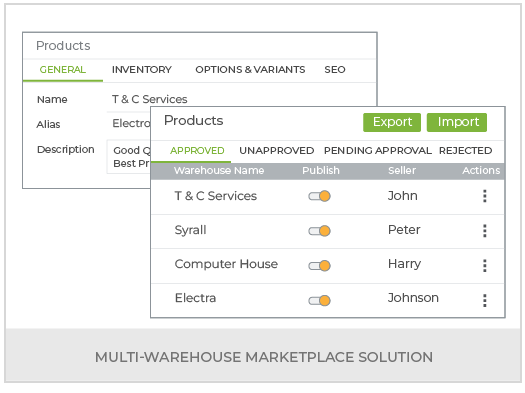The height and width of the screenshot is (393, 525).
Task: Open actions menu for Syrall row
Action: [484, 231]
